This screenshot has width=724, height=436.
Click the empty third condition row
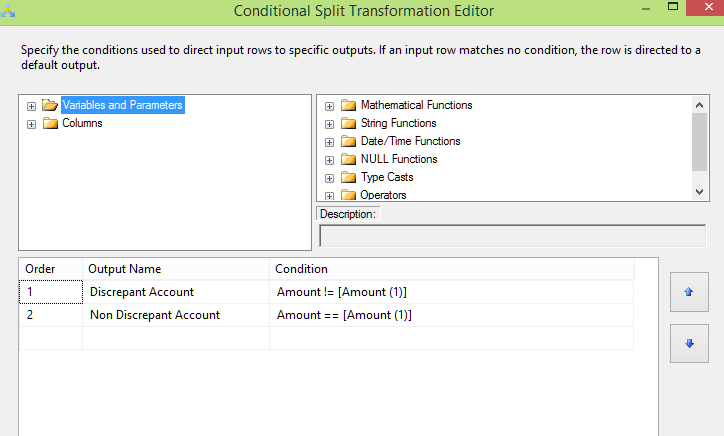[451, 338]
